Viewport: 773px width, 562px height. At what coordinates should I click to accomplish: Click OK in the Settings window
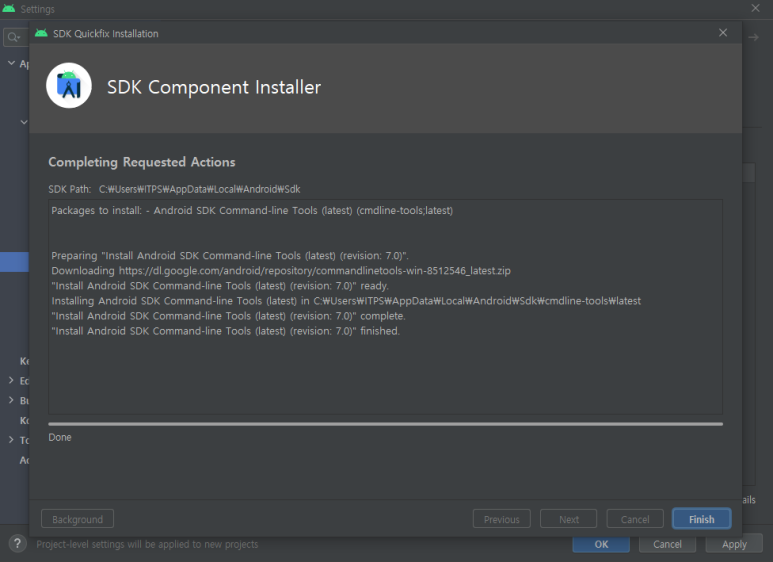pyautogui.click(x=601, y=544)
